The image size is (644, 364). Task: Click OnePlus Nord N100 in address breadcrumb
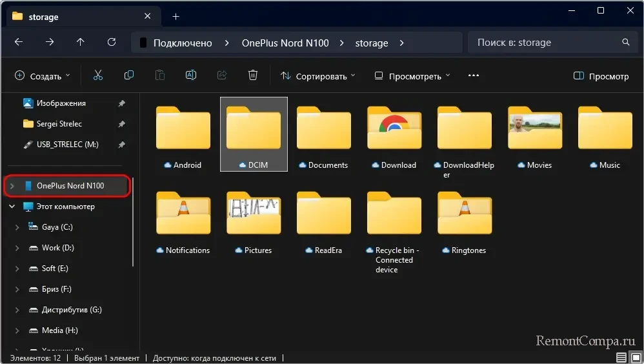pyautogui.click(x=285, y=43)
